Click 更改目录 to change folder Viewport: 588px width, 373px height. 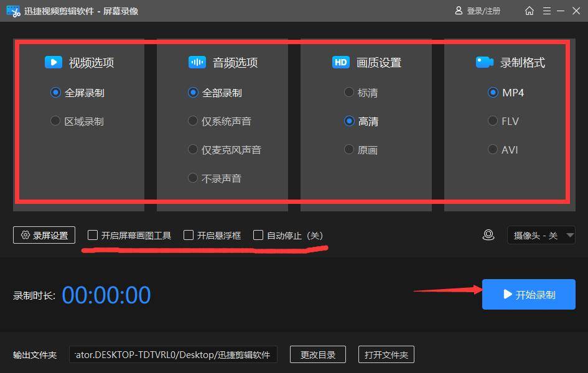317,354
